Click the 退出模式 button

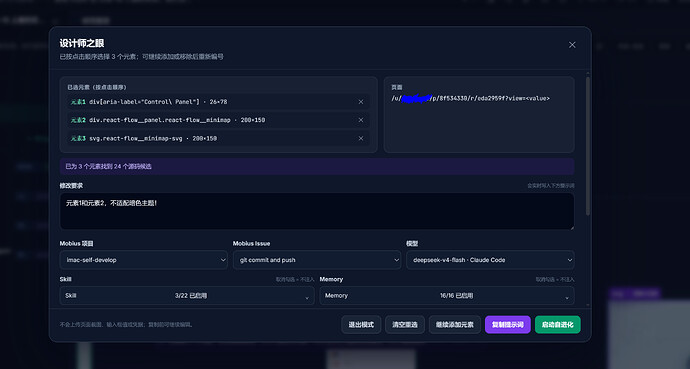361,325
